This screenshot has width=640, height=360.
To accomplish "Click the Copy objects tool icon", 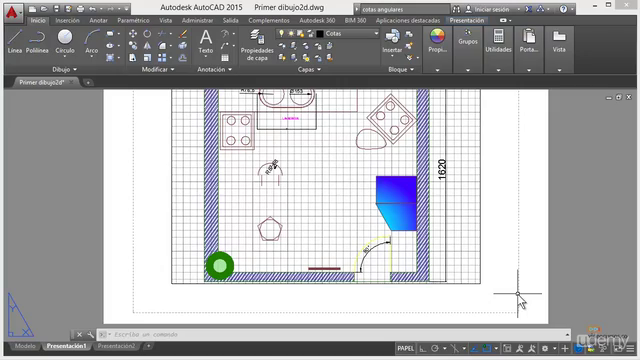I will [x=133, y=46].
